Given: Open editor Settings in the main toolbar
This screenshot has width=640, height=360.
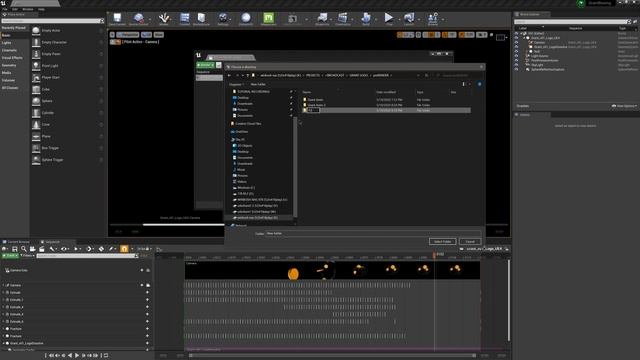Looking at the screenshot, I should point(223,18).
